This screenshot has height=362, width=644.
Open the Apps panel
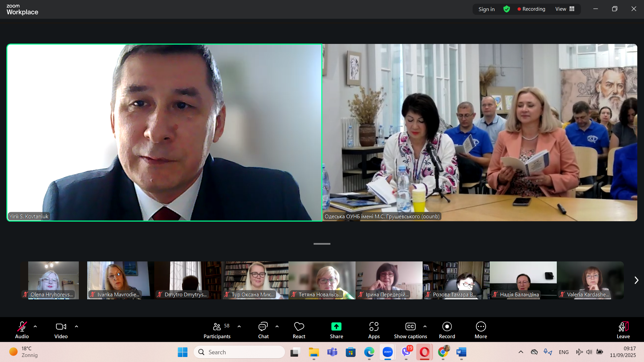374,330
